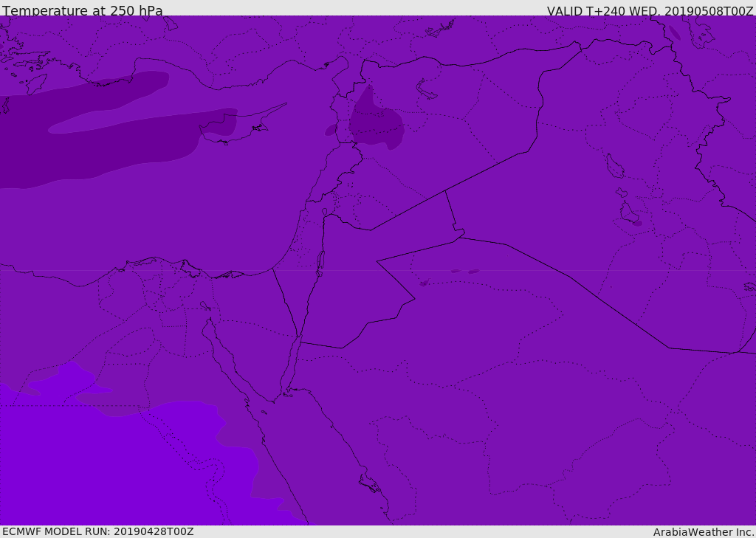Screen dimensions: 756x538
Task: Click the 'VALID T+240 WED. 20190508T00Z' label
Action: click(650, 10)
